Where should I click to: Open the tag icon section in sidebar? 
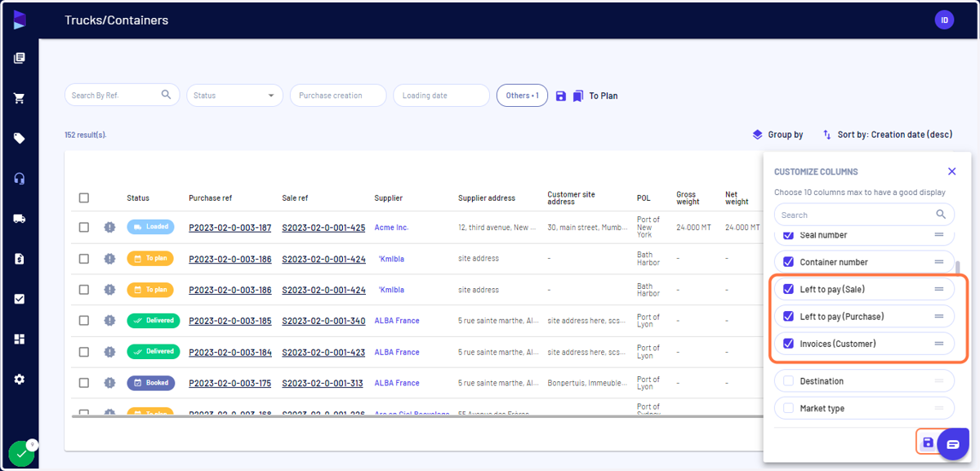20,138
